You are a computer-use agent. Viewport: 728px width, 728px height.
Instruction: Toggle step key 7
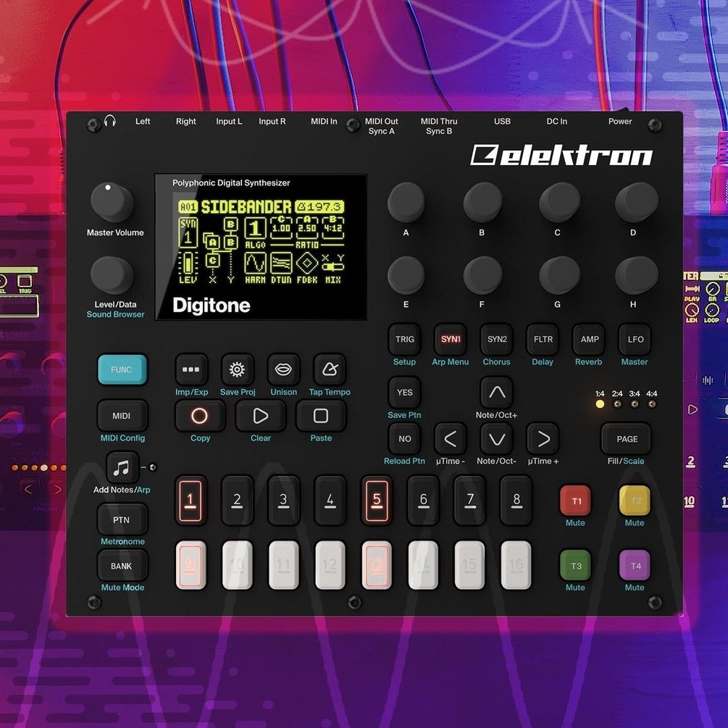[x=469, y=501]
